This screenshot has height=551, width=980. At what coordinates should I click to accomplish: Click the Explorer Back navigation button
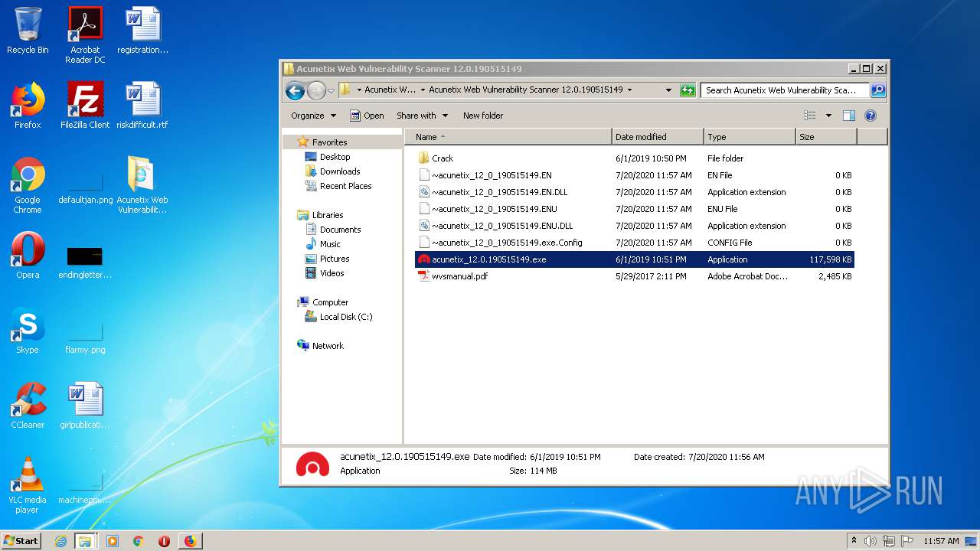pos(295,90)
